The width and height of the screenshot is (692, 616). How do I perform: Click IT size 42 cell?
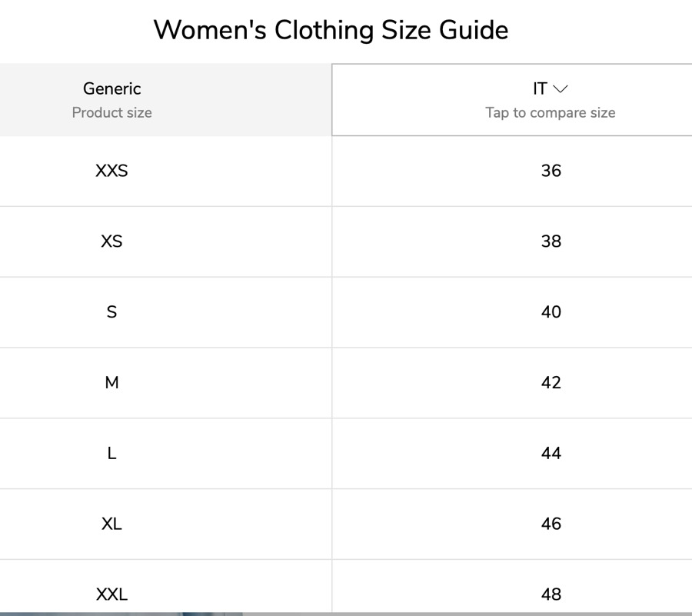[x=551, y=383]
